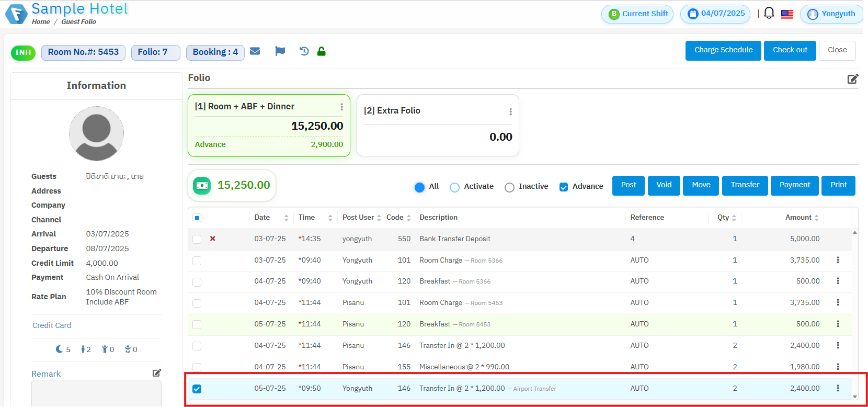Open the notification bell
The width and height of the screenshot is (868, 407).
click(769, 13)
